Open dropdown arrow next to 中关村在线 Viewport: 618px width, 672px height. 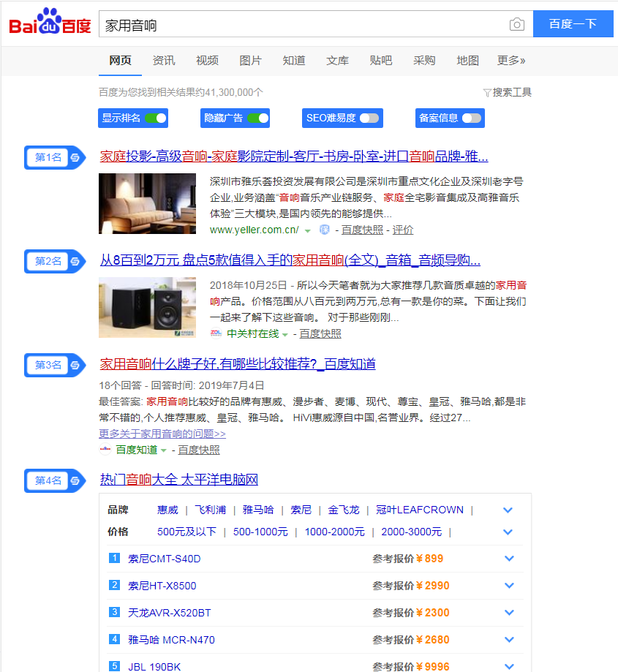point(285,335)
